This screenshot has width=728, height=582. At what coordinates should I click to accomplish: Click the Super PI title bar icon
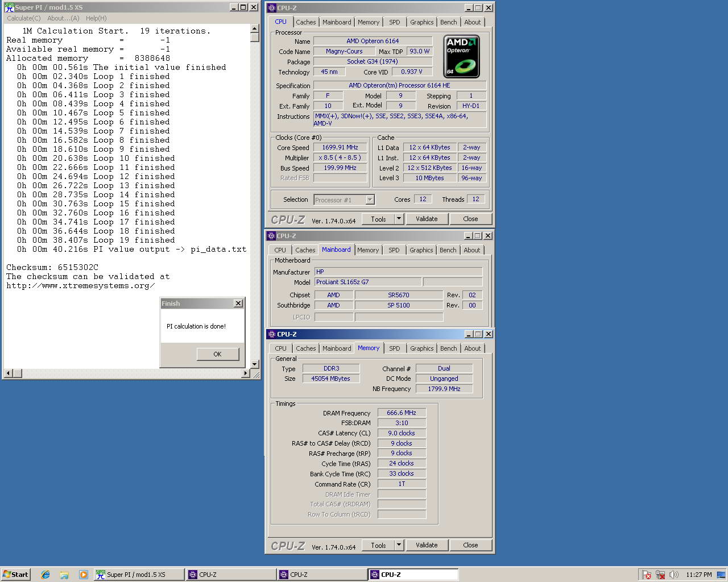[x=9, y=7]
